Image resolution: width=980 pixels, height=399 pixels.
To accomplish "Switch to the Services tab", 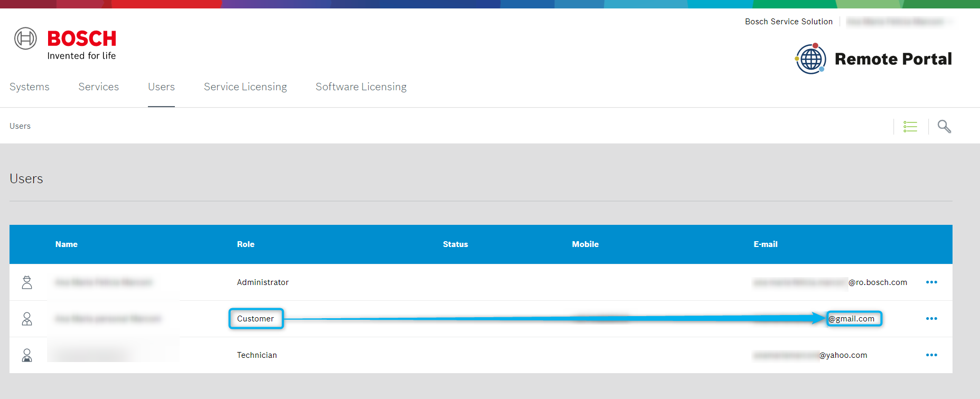I will click(x=99, y=87).
